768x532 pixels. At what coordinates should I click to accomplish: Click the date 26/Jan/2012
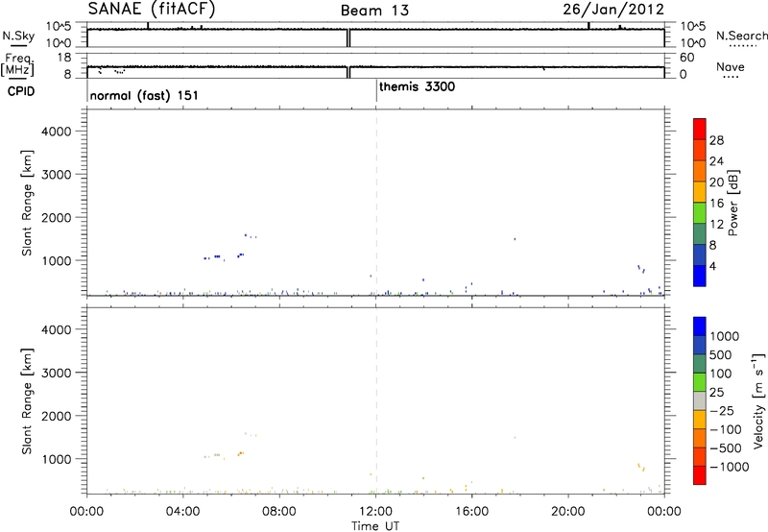pyautogui.click(x=613, y=10)
